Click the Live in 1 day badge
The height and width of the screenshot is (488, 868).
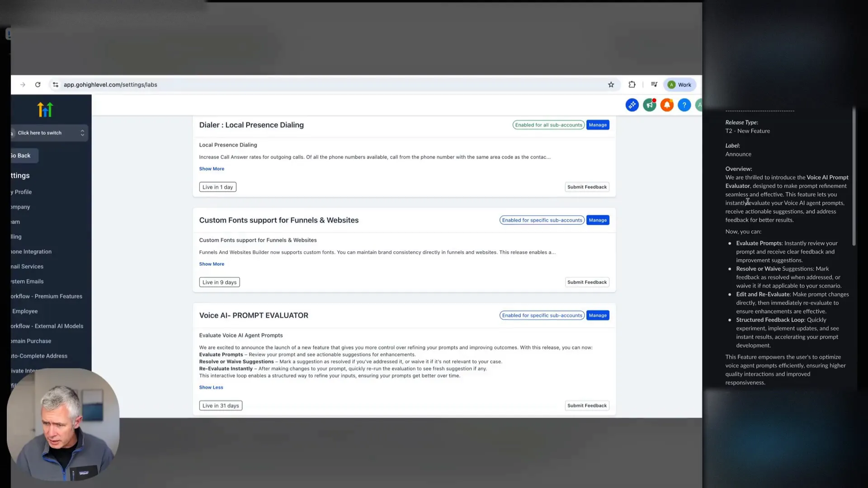click(217, 187)
